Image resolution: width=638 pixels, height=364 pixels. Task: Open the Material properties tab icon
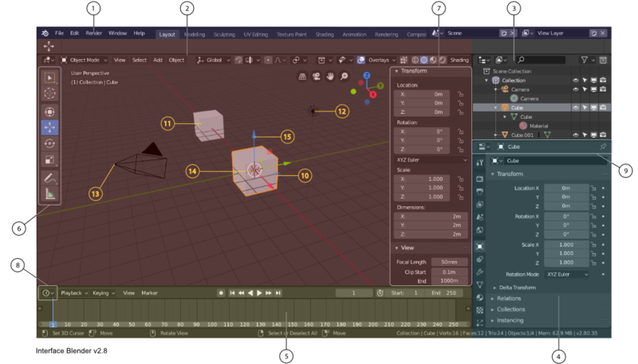pos(480,297)
